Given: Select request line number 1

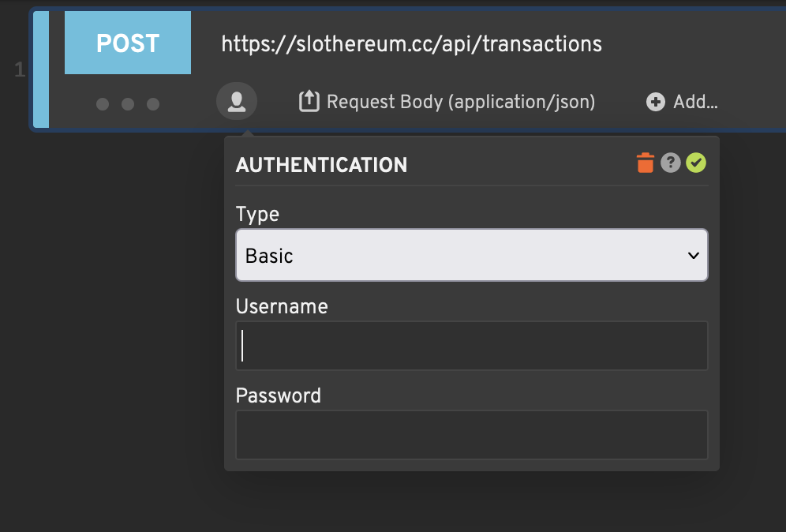Looking at the screenshot, I should (20, 69).
